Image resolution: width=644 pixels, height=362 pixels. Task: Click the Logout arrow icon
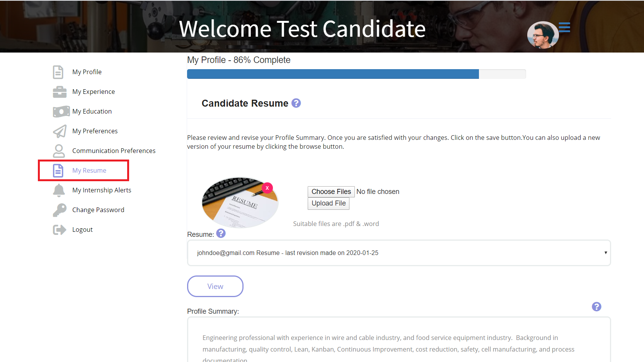coord(60,230)
